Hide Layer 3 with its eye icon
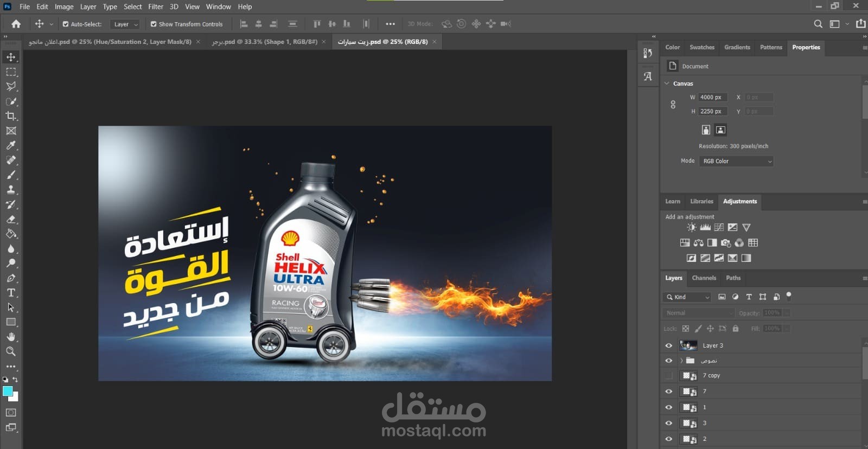Viewport: 868px width, 449px height. 668,345
